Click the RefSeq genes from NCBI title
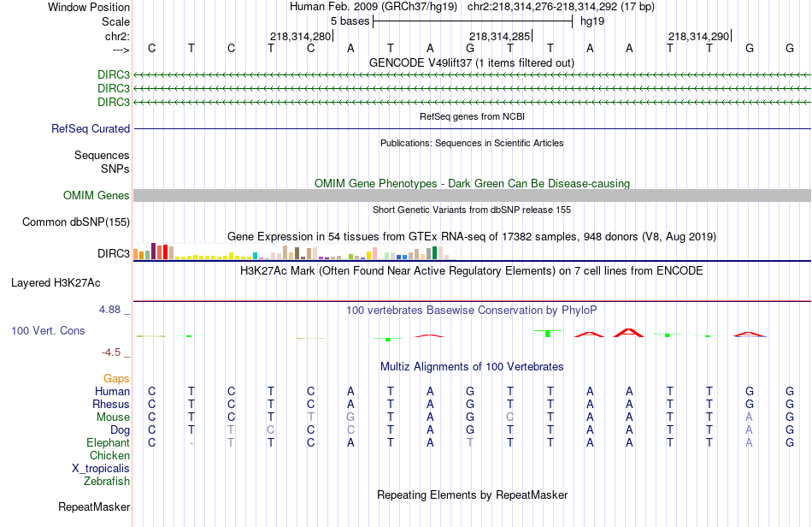The width and height of the screenshot is (812, 527). coord(472,116)
